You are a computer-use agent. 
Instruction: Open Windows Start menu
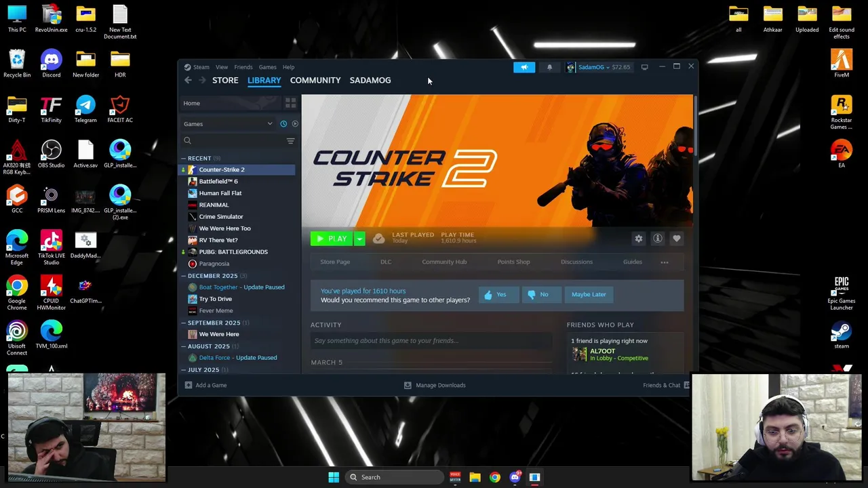[x=334, y=477]
